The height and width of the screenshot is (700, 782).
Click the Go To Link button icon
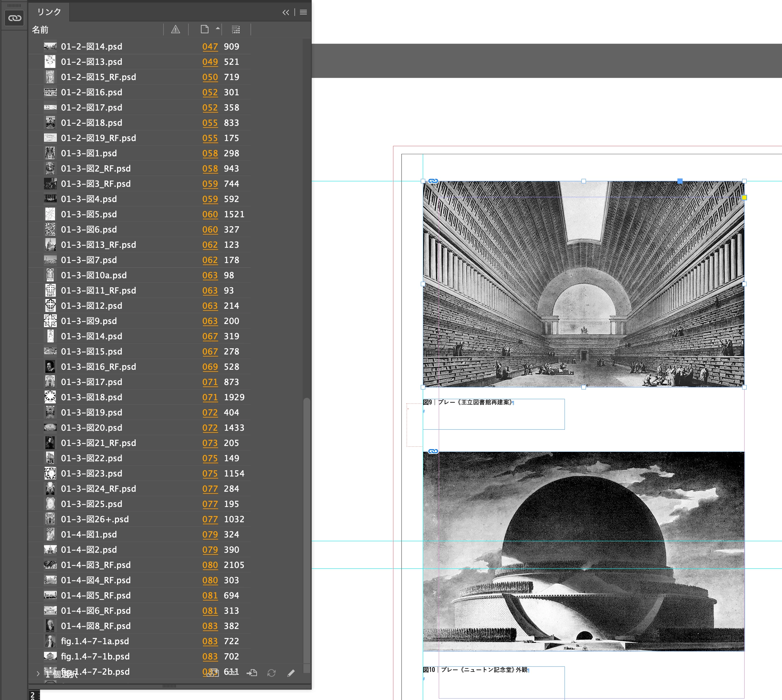252,673
